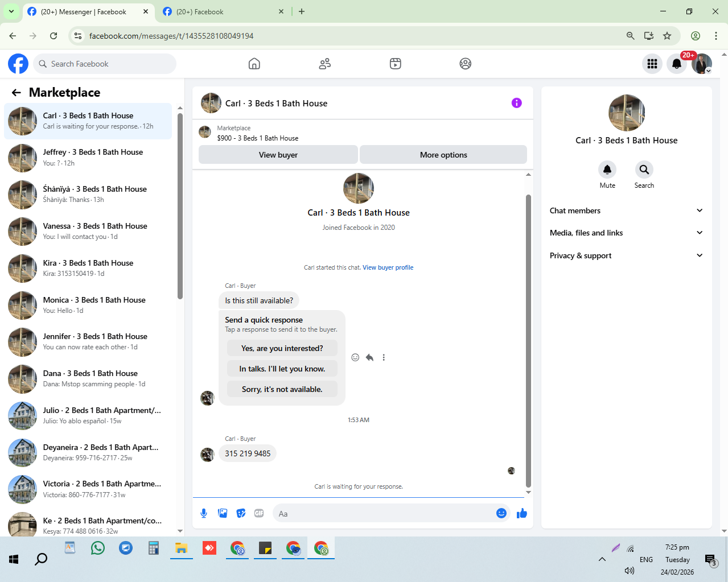Open the notifications bell
The width and height of the screenshot is (728, 582).
677,64
